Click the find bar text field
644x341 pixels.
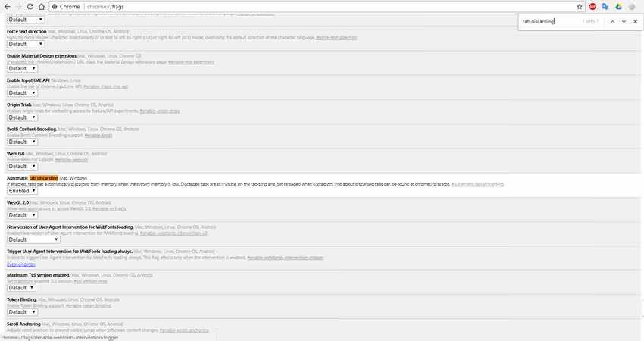click(x=550, y=21)
